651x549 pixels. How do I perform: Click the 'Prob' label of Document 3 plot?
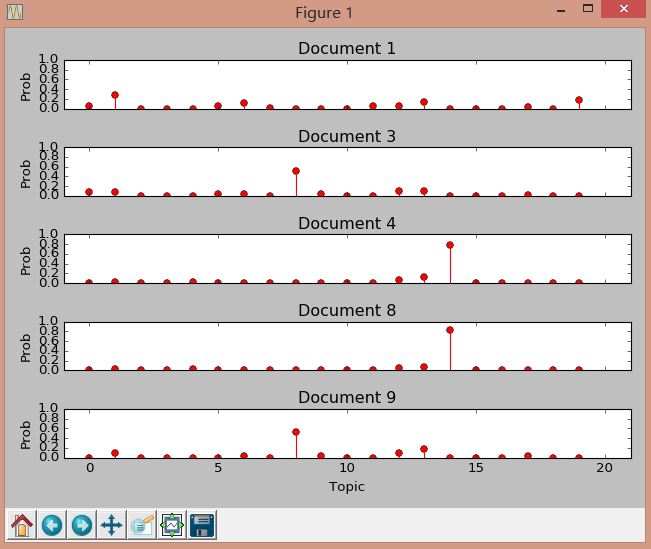(26, 174)
